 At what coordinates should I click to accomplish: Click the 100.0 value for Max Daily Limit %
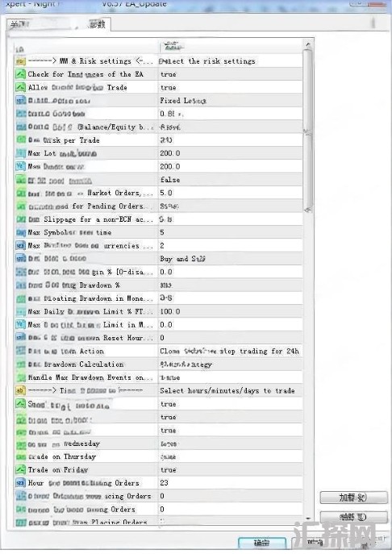tap(170, 311)
